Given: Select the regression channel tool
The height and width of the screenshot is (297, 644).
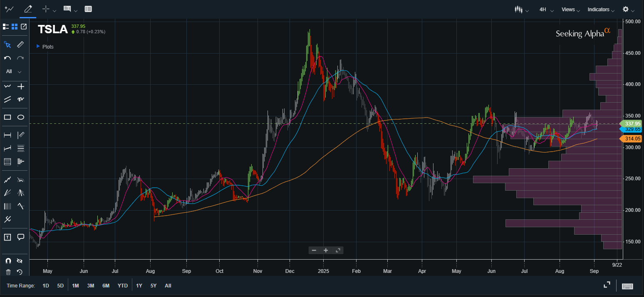Looking at the screenshot, I should pyautogui.click(x=20, y=206).
